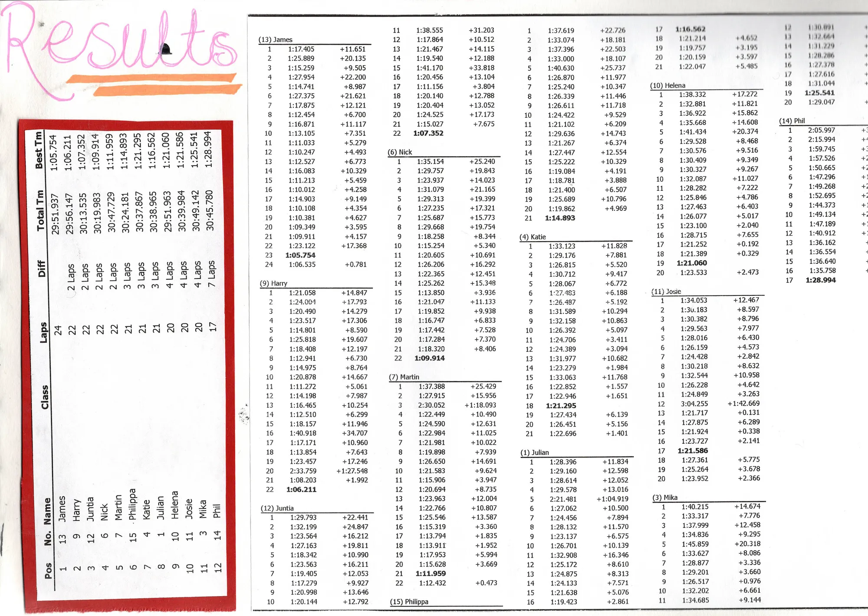The width and height of the screenshot is (868, 616).
Task: Click Phil's first lap time "2:05.997"
Action: coord(822,130)
